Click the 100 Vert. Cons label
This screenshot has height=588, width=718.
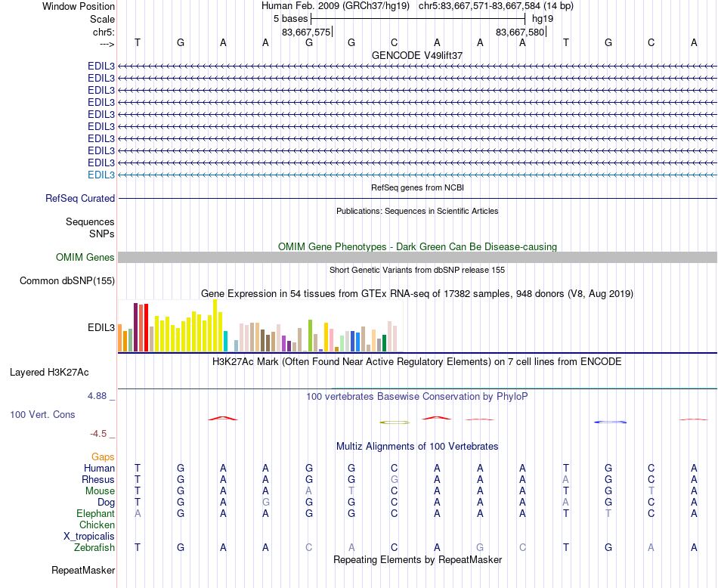[42, 414]
